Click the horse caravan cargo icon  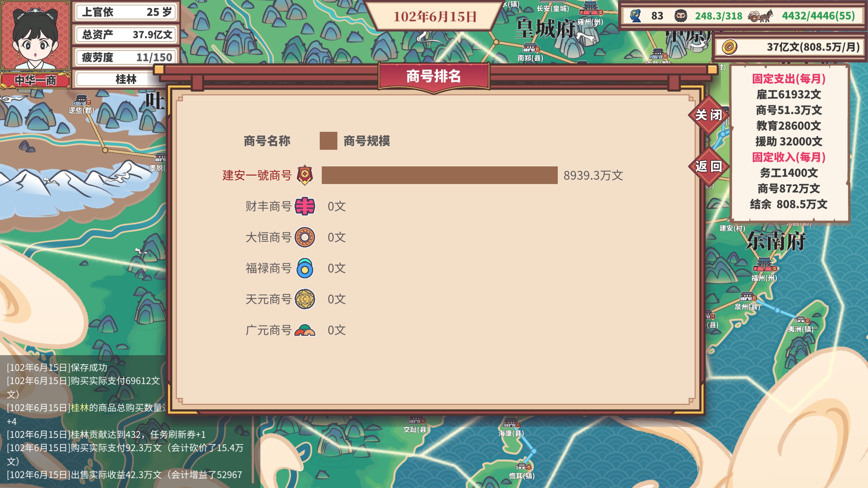760,16
